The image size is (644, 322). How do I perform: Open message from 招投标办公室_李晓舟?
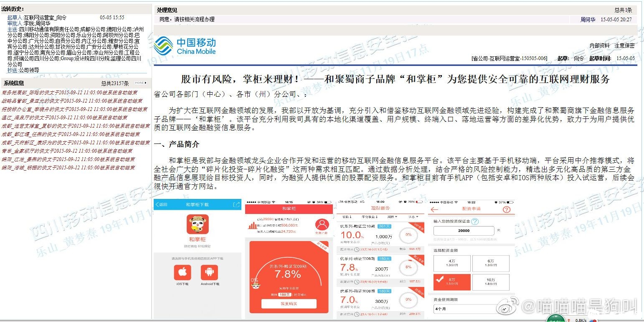pos(74,109)
